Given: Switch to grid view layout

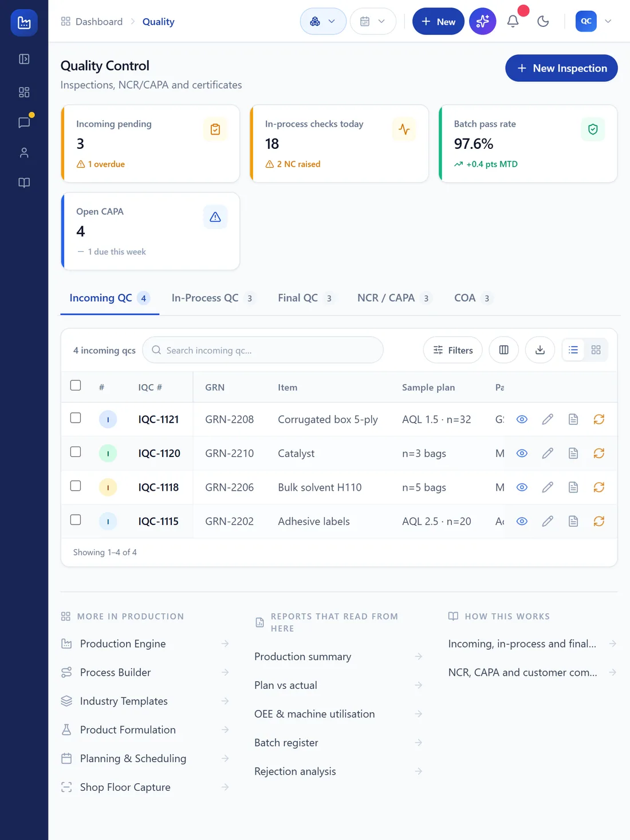Looking at the screenshot, I should (x=596, y=350).
